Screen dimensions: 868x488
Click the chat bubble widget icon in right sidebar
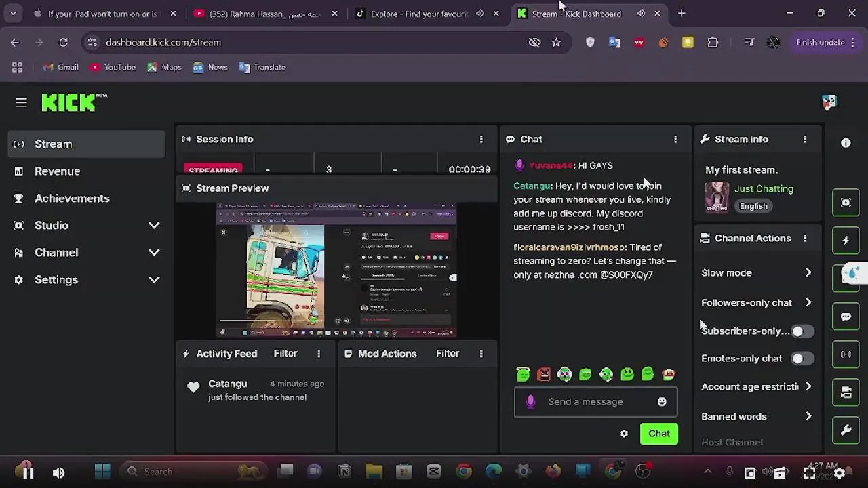tap(846, 317)
